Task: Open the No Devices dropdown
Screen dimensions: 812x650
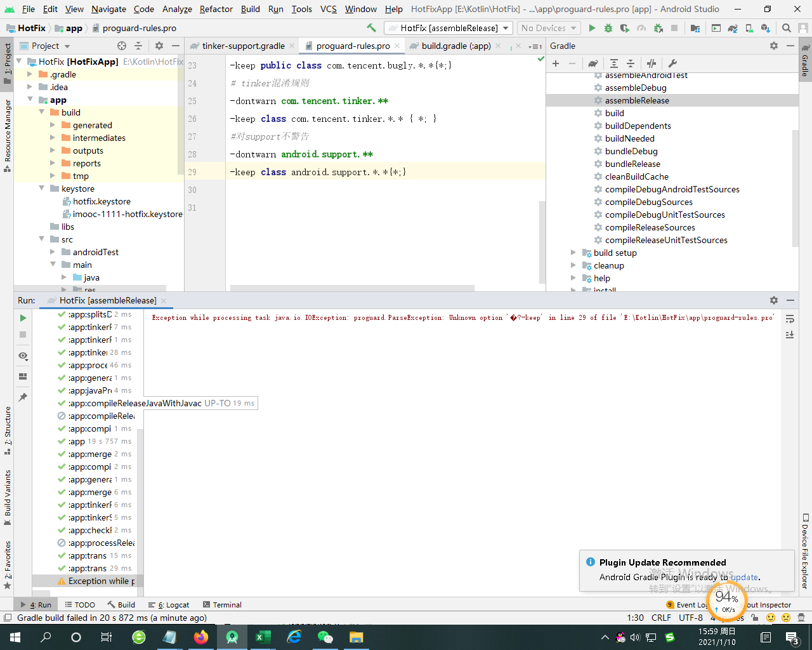Action: pyautogui.click(x=549, y=28)
